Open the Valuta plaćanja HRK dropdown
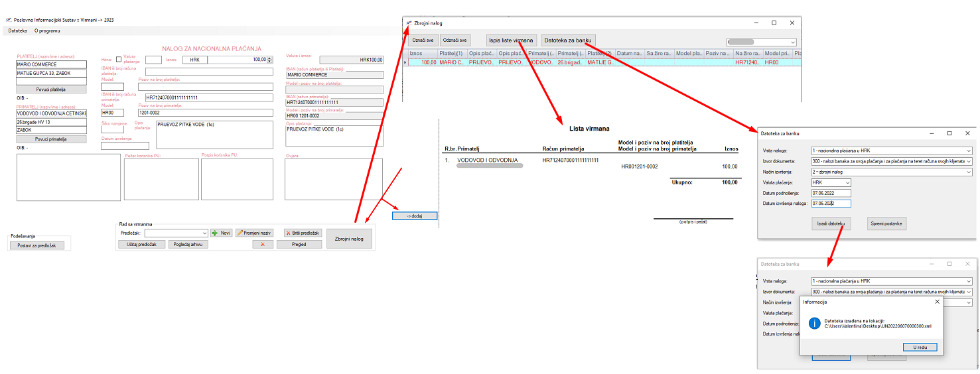 pyautogui.click(x=847, y=182)
